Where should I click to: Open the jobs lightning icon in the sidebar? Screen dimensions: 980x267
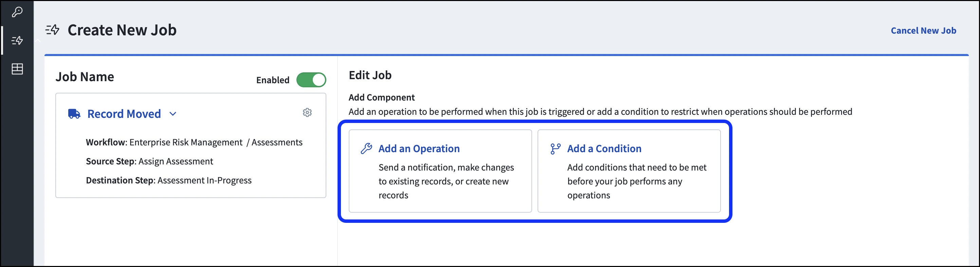pos(17,40)
